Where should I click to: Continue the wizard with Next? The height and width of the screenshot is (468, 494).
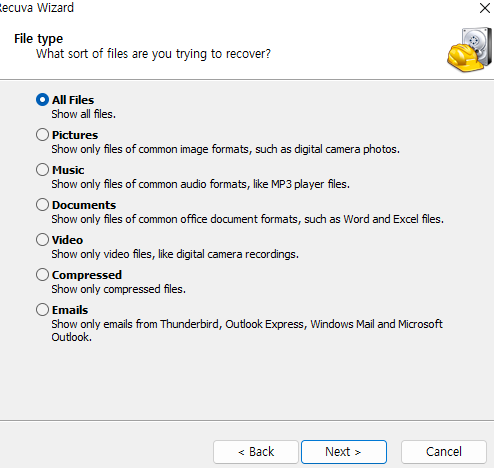344,452
